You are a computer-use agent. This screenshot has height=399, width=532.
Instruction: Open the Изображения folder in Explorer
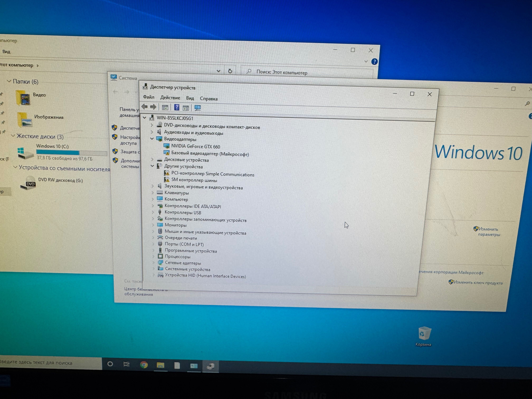[40, 120]
